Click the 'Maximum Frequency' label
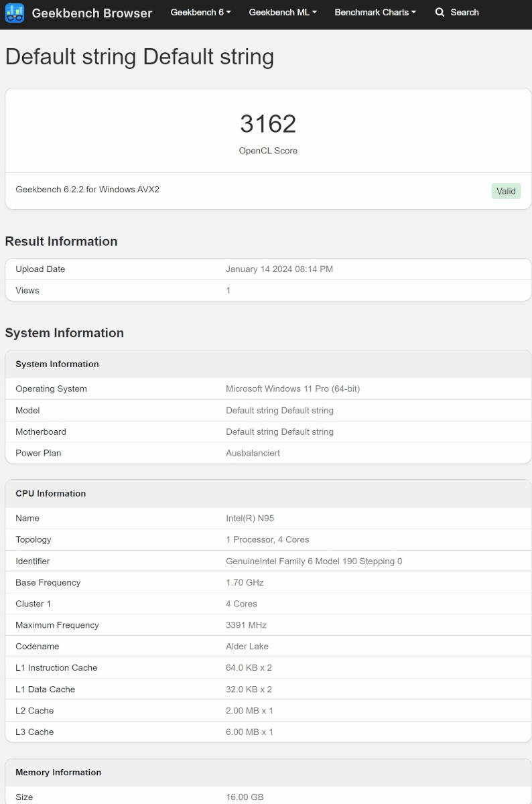The height and width of the screenshot is (804, 532). 57,626
